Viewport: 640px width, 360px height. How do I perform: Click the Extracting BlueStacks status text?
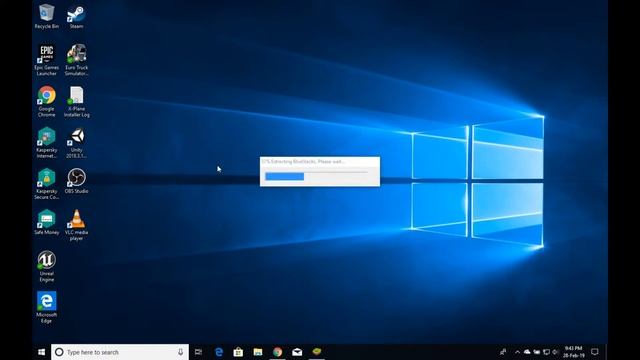(303, 162)
